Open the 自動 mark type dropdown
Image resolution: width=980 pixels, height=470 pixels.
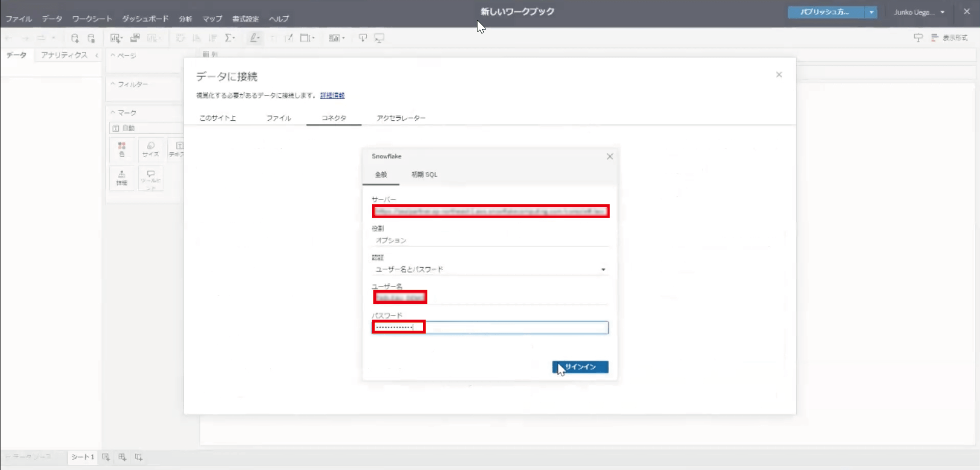tap(146, 128)
